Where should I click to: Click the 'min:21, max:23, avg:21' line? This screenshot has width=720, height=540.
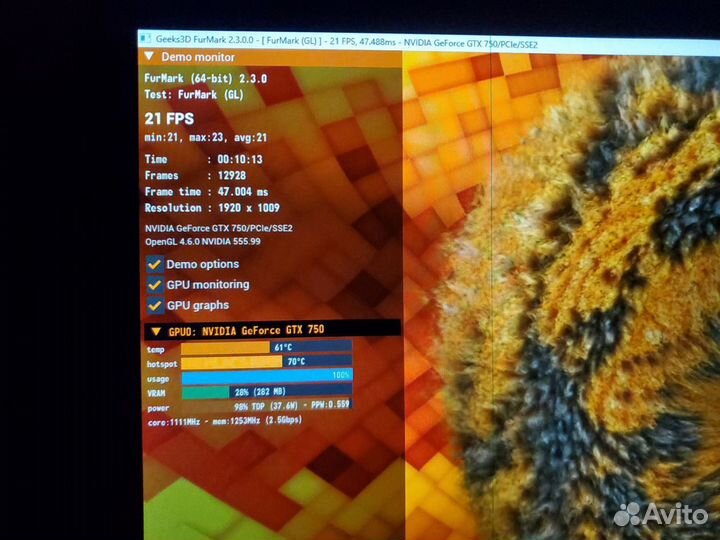[205, 137]
